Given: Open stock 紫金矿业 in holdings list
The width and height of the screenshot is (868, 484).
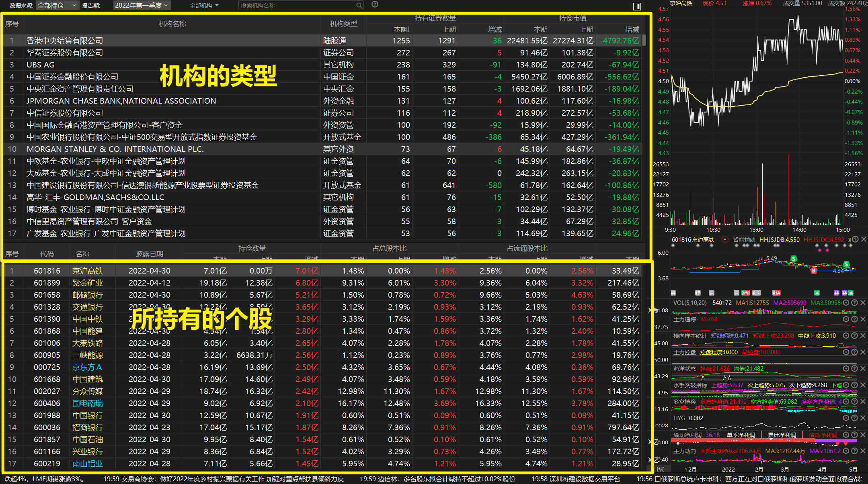Looking at the screenshot, I should [x=88, y=283].
